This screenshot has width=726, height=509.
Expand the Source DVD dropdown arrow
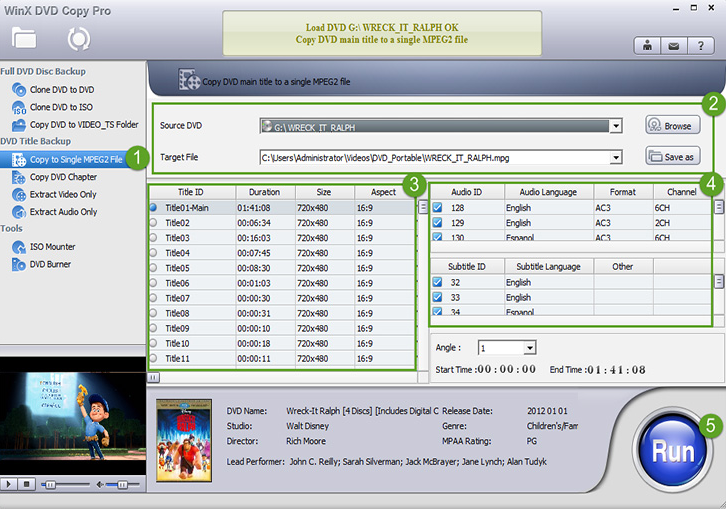pyautogui.click(x=615, y=126)
